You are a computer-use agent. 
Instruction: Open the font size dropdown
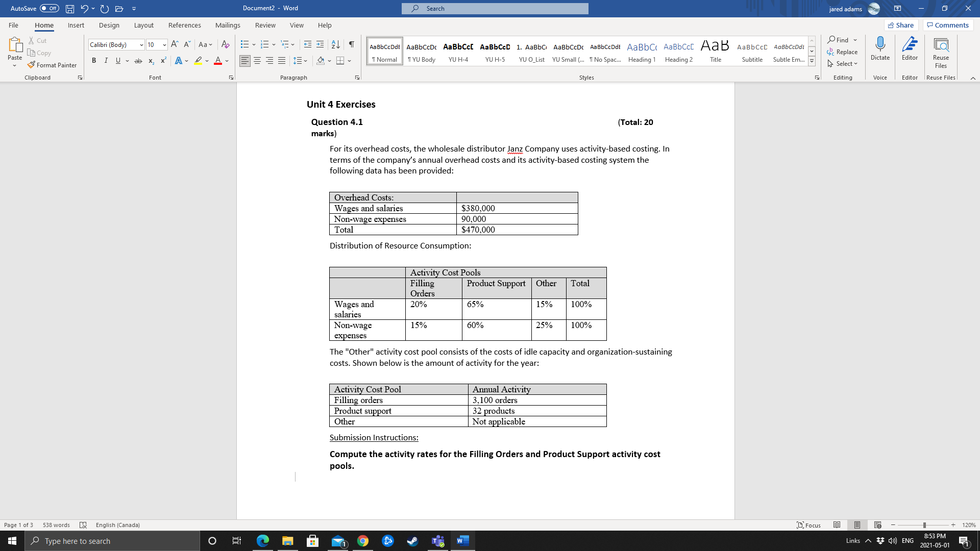pos(164,45)
